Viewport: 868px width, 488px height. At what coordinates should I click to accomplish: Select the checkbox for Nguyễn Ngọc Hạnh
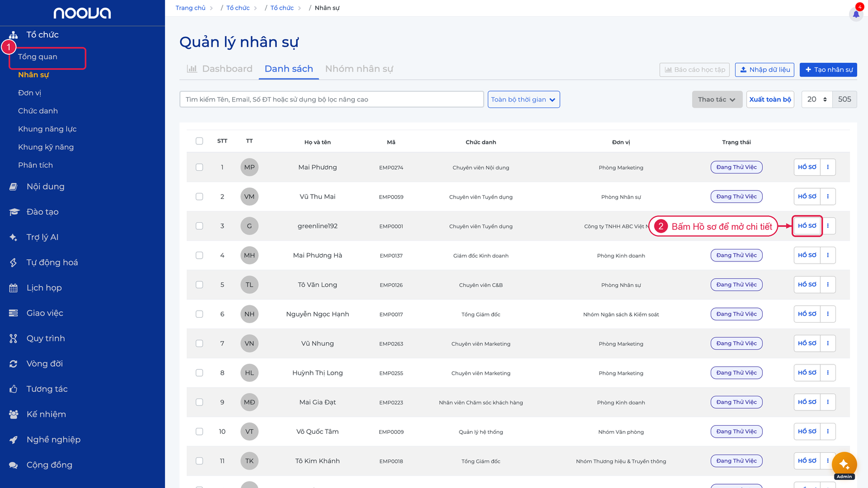(199, 314)
